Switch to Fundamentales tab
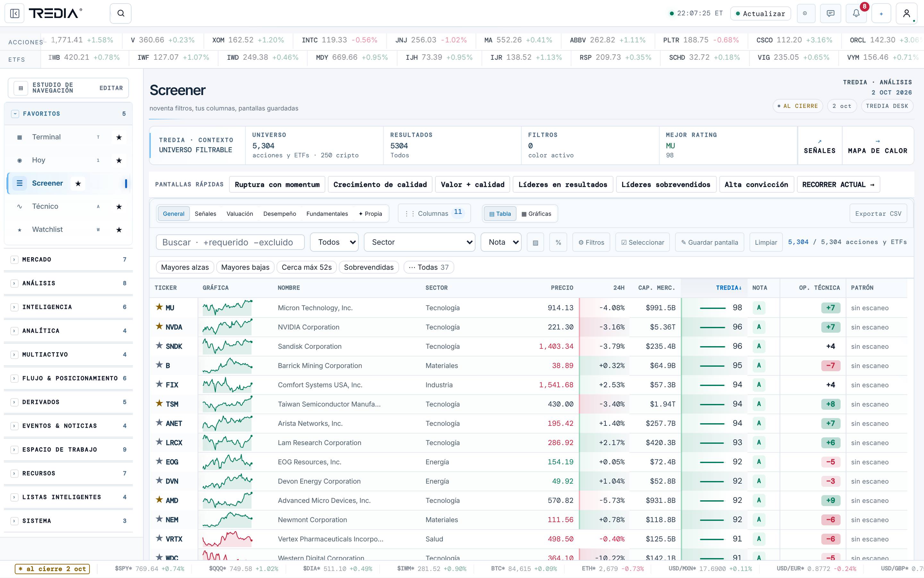 [x=327, y=214]
